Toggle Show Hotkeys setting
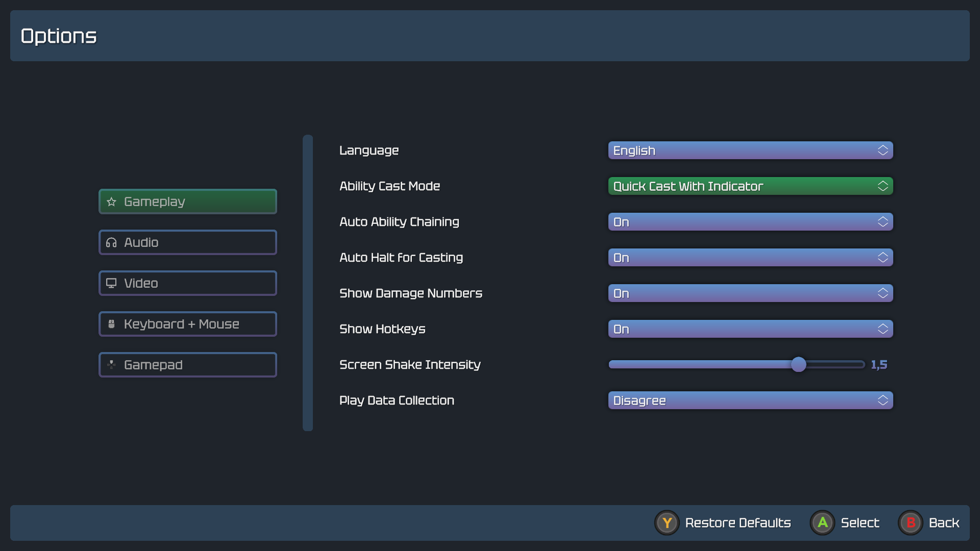Screen dimensions: 980x551 750,329
